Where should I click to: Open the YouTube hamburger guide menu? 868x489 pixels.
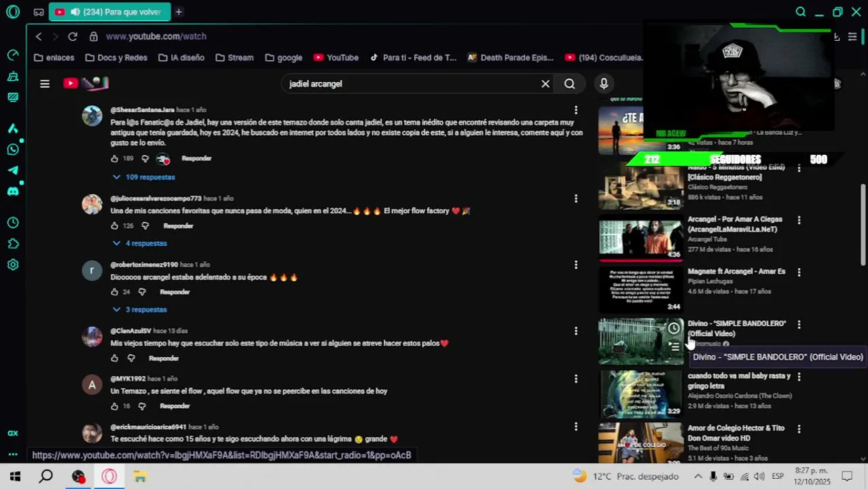click(x=45, y=84)
